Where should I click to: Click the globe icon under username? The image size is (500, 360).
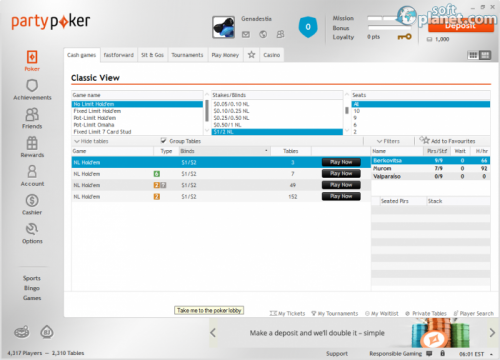pyautogui.click(x=263, y=34)
